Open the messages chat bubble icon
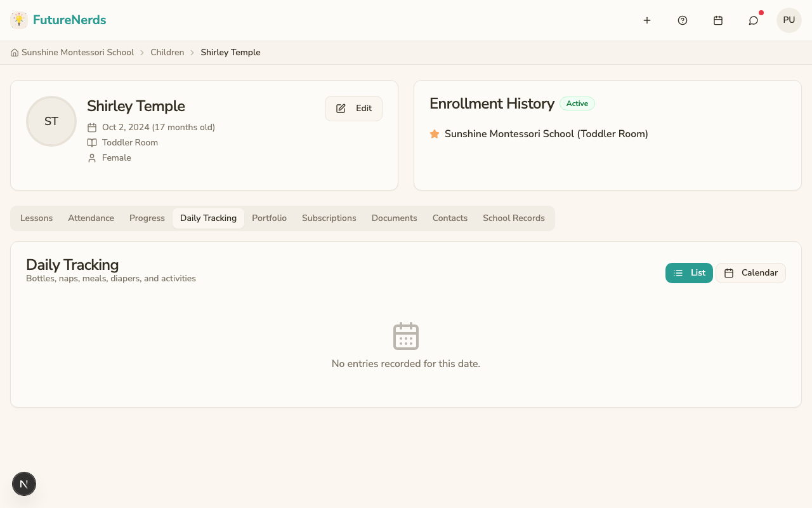Viewport: 812px width, 508px height. [754, 20]
